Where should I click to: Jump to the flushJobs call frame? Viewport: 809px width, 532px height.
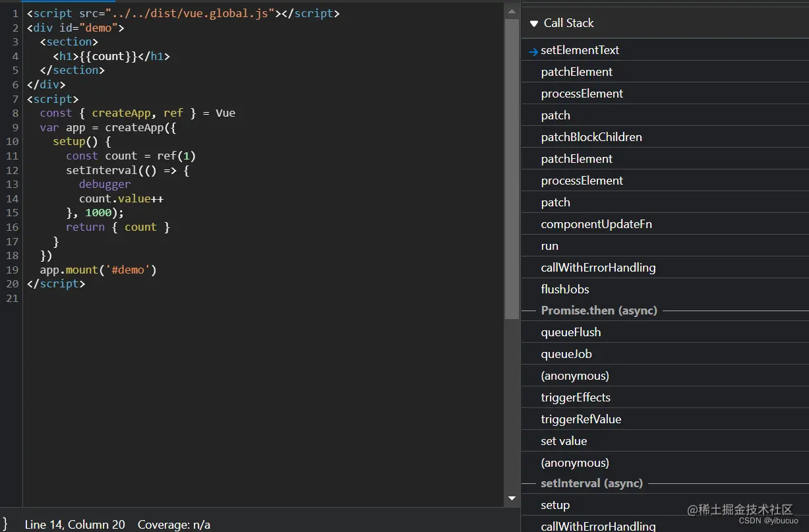tap(665, 289)
